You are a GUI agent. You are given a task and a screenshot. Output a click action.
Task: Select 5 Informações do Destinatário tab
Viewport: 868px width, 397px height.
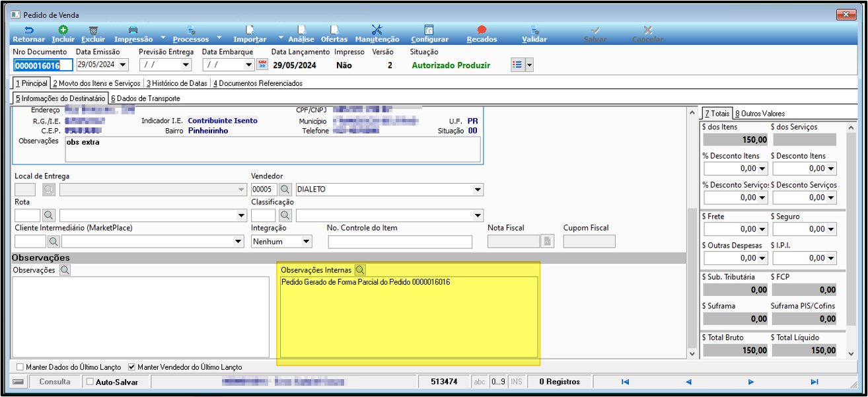[60, 98]
